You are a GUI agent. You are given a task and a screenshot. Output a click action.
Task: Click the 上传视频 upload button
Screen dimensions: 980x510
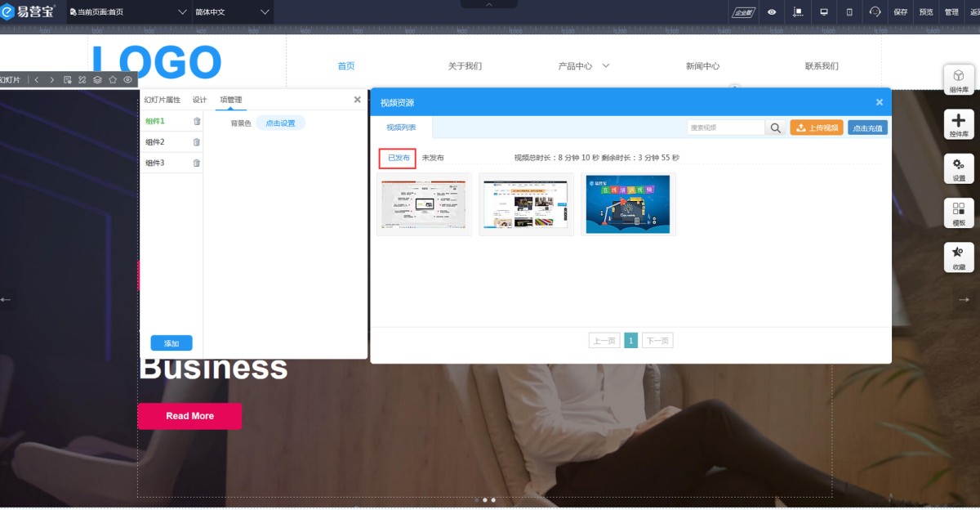pos(817,127)
